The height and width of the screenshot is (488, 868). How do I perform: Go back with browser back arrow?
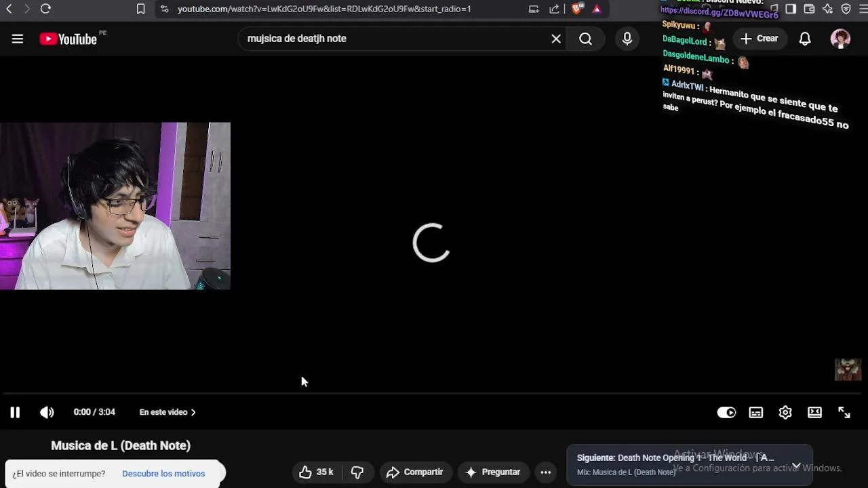[x=9, y=9]
